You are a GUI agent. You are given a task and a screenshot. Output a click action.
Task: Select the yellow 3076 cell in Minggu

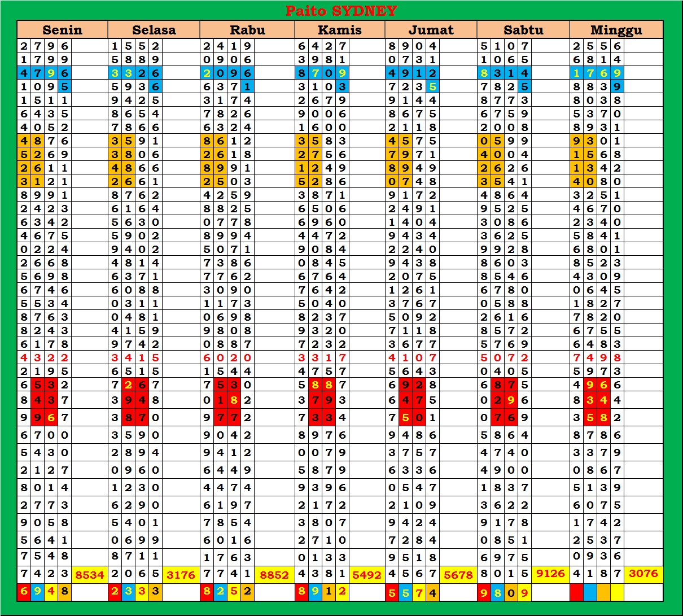[643, 574]
